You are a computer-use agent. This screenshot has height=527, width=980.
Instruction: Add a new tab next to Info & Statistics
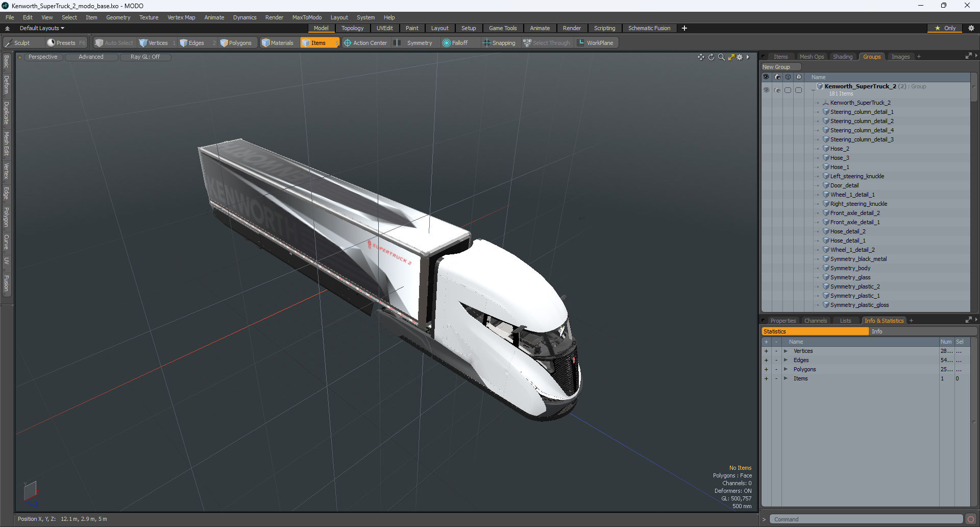[911, 321]
